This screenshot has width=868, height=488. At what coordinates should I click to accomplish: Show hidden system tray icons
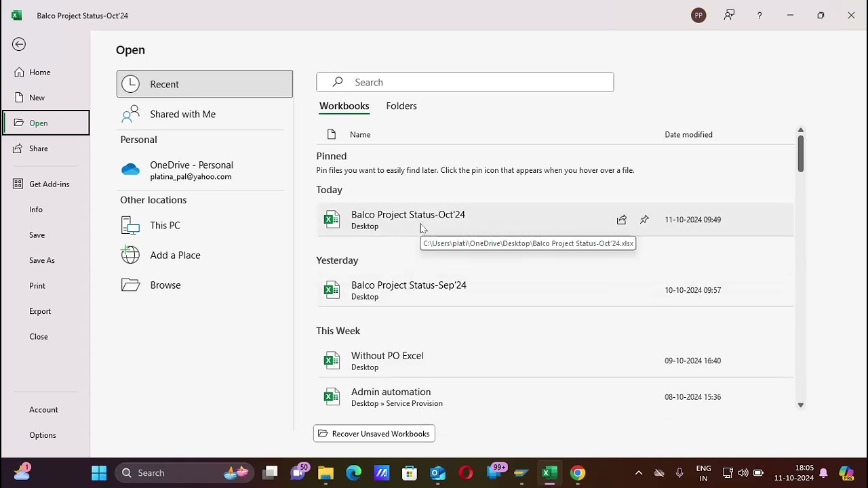coord(638,473)
